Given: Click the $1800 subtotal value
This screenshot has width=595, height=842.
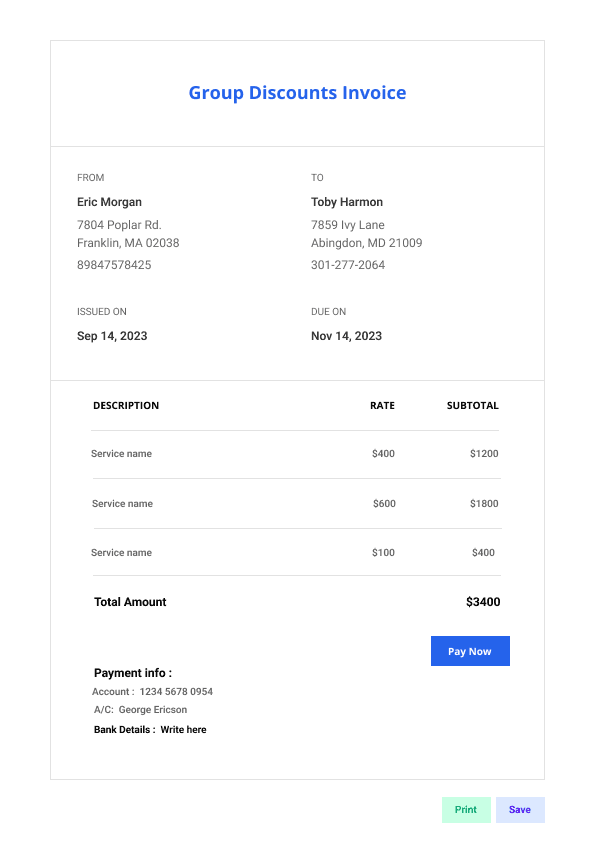Looking at the screenshot, I should [484, 504].
